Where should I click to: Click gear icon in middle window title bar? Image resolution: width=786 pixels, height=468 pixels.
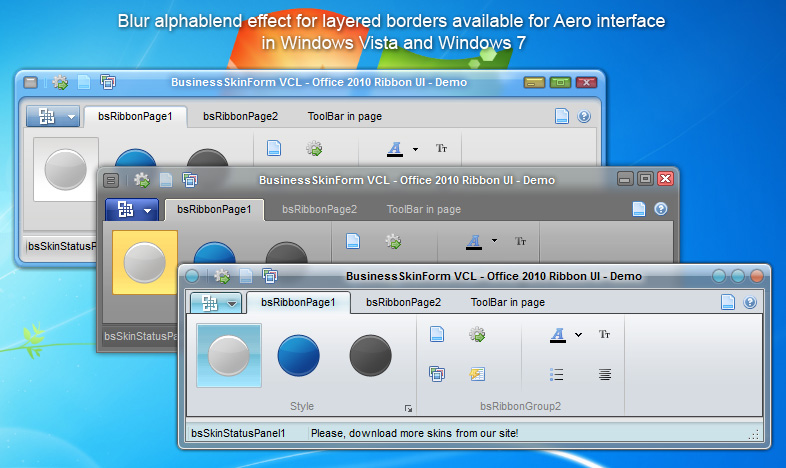point(142,179)
